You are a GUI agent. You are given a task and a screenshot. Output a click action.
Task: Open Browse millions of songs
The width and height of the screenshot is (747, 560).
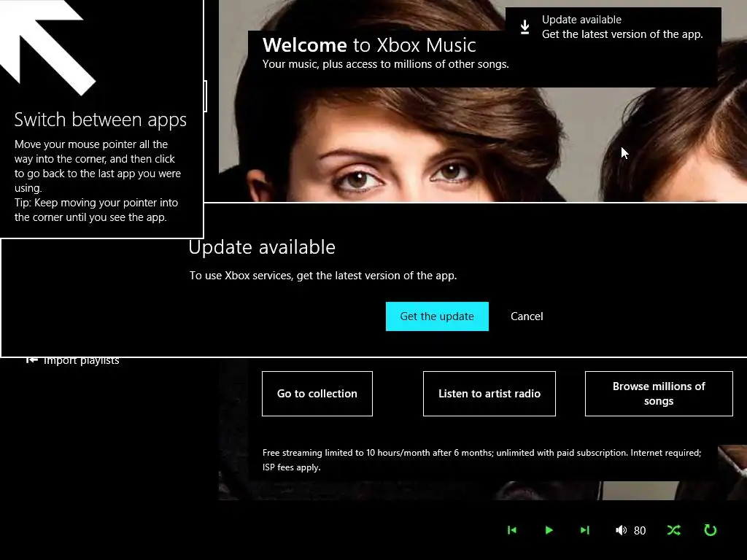pyautogui.click(x=659, y=394)
